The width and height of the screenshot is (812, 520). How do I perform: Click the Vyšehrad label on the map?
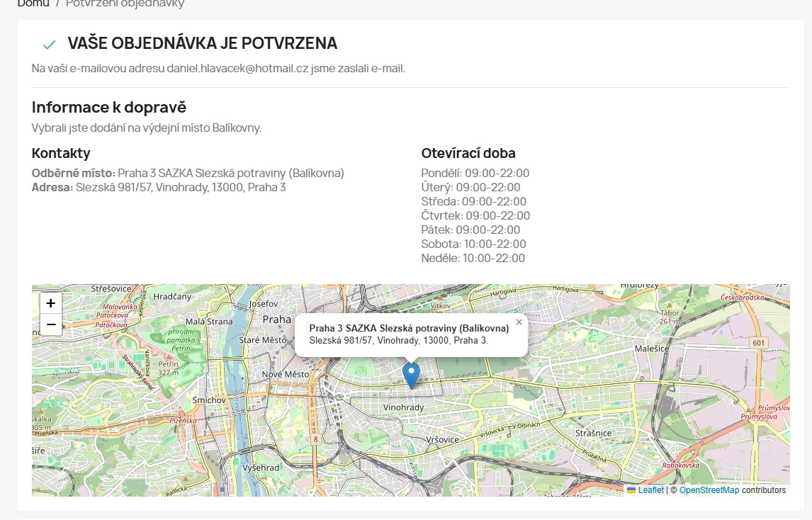261,468
